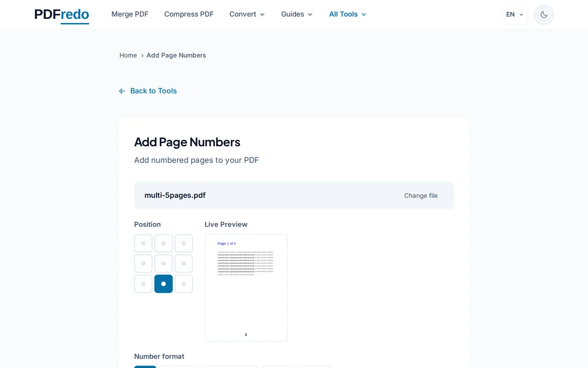This screenshot has width=588, height=368.
Task: Select the top-center page number position
Action: coord(163,243)
